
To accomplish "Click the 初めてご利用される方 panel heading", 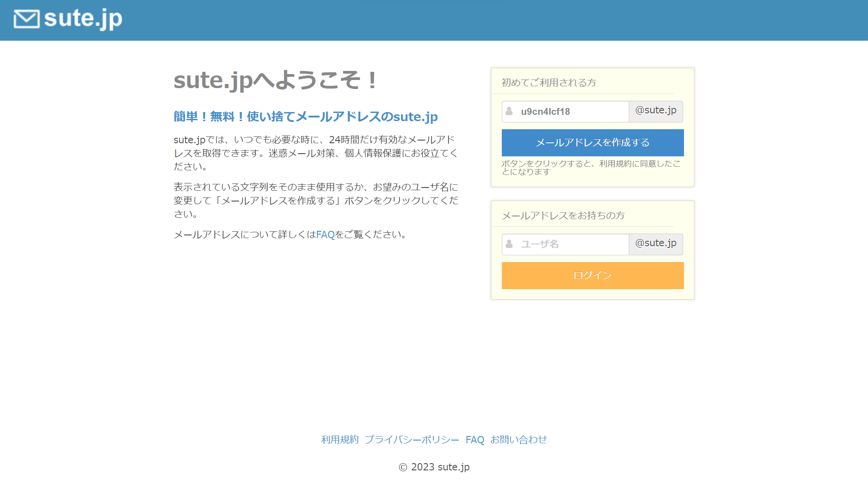I will (548, 83).
